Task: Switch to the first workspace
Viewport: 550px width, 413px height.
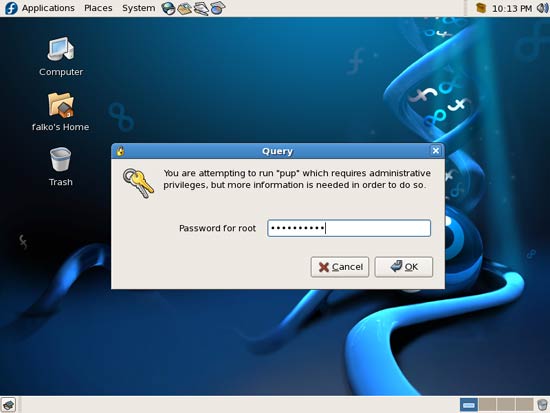Action: tap(469, 405)
